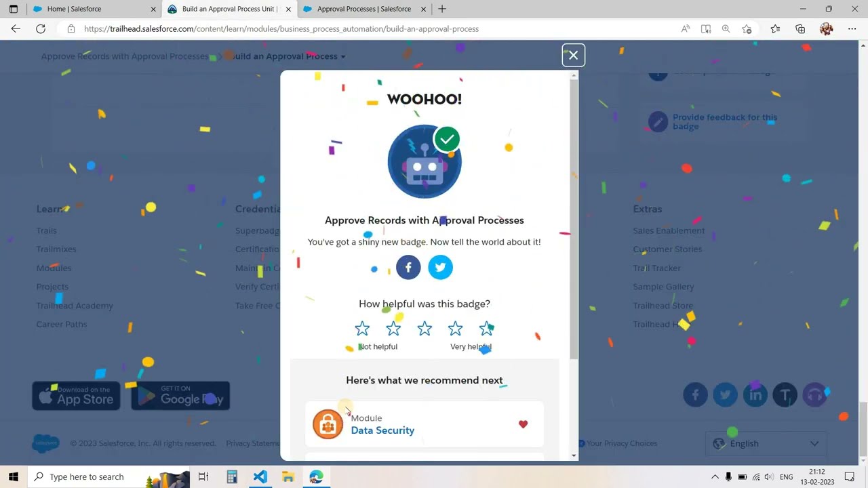868x488 pixels.
Task: Click Provide feedback for this badge
Action: [x=725, y=121]
